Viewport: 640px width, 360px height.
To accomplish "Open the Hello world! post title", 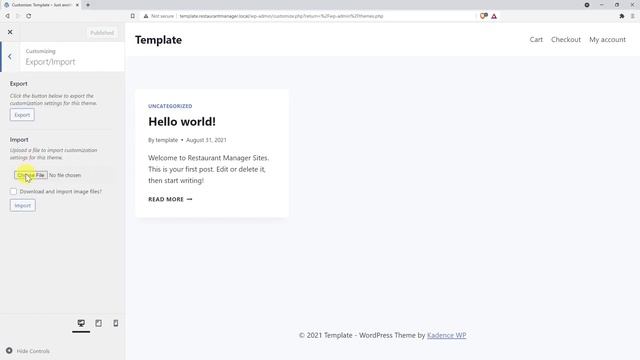I will (x=182, y=122).
